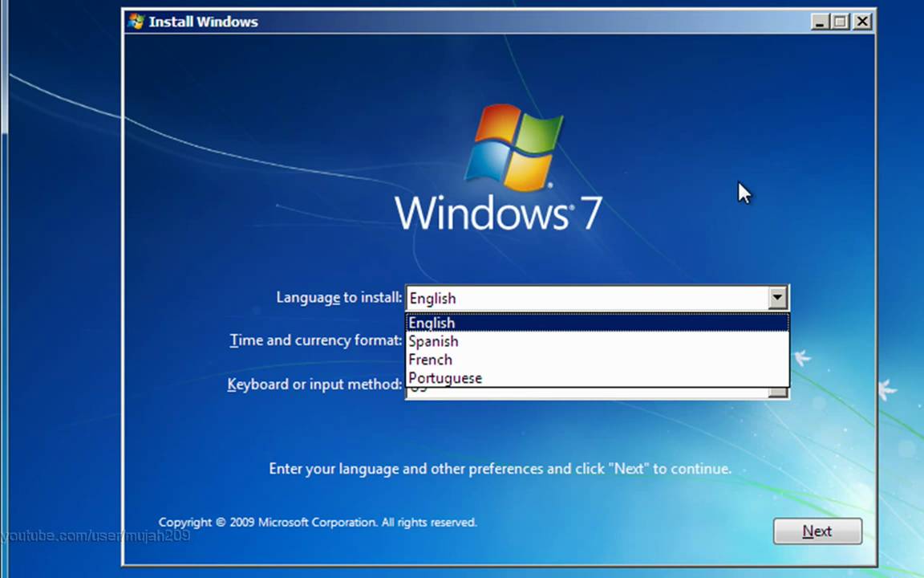Image resolution: width=924 pixels, height=578 pixels.
Task: Collapse the Language to install dropdown arrow
Action: (777, 298)
